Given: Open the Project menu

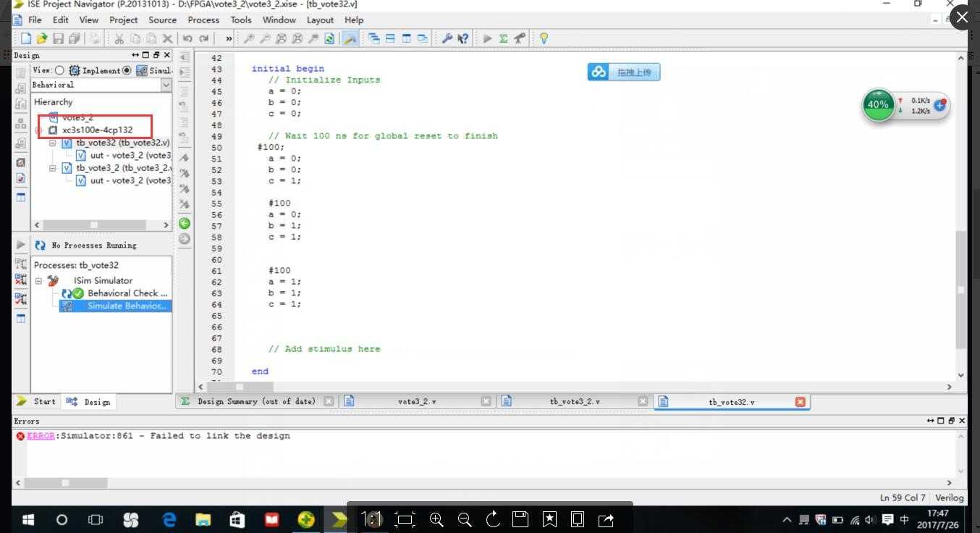Looking at the screenshot, I should click(123, 20).
